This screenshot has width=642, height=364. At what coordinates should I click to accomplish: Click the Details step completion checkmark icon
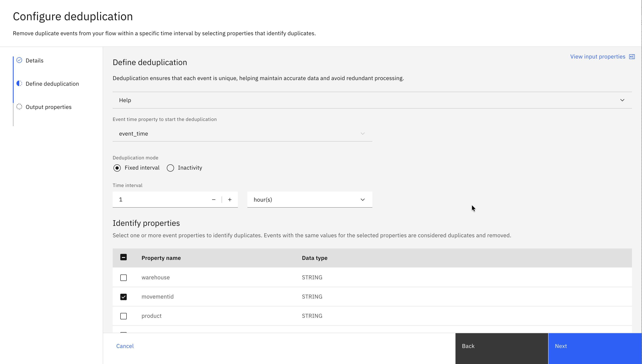[19, 60]
